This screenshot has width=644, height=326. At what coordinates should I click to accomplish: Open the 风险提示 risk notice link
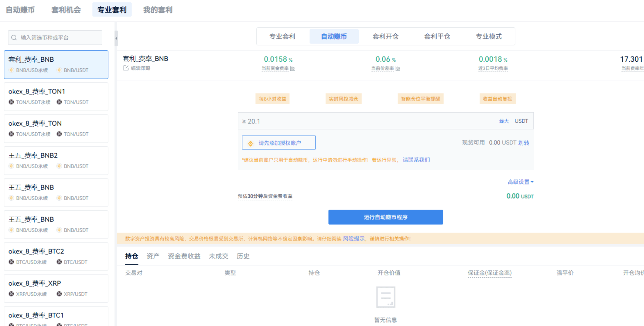click(354, 239)
